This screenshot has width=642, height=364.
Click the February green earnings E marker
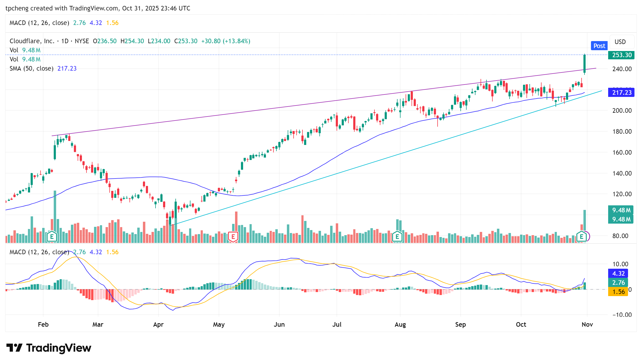pyautogui.click(x=52, y=237)
